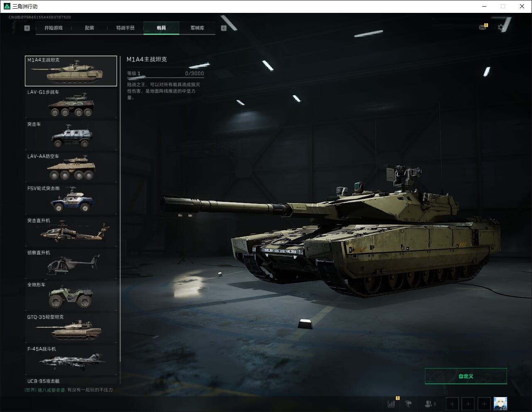
Task: Click the first empty squad slot plus
Action: 452,403
